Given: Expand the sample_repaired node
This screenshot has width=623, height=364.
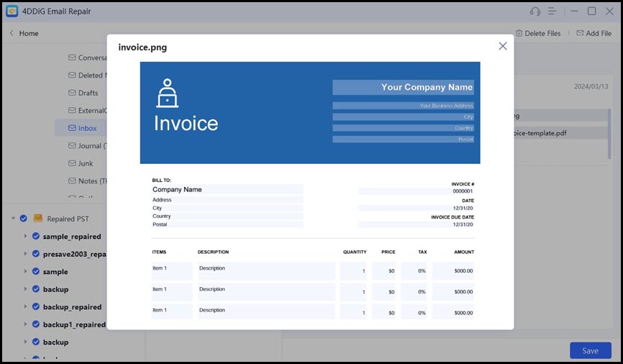Looking at the screenshot, I should point(25,236).
